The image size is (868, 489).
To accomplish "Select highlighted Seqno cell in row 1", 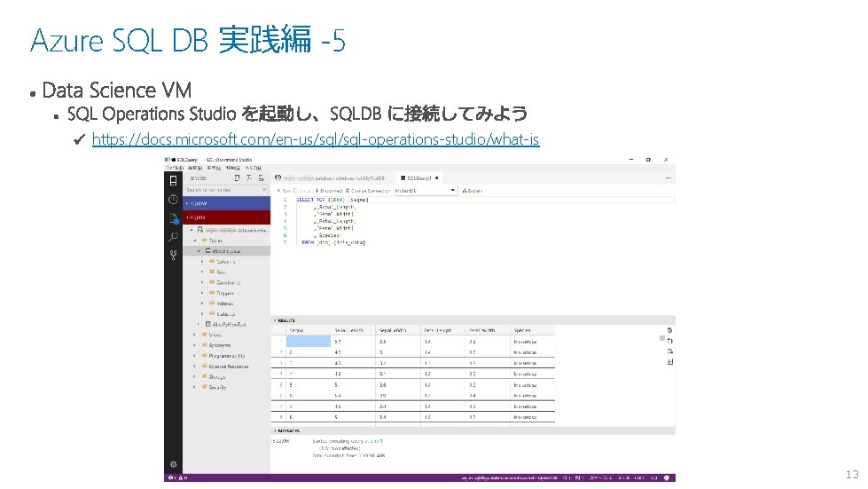I will pyautogui.click(x=309, y=341).
